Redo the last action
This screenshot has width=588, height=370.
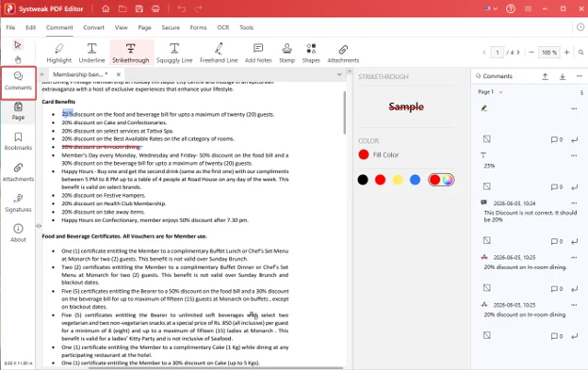coord(198,8)
